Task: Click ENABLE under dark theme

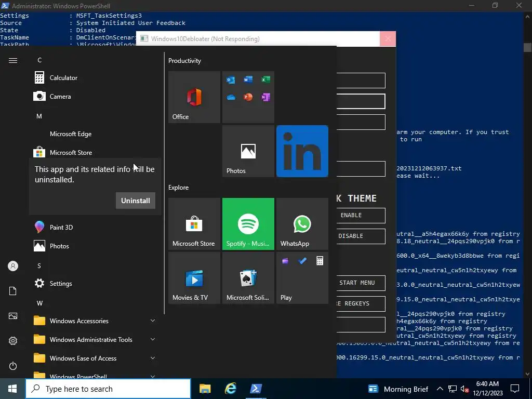Action: (x=361, y=216)
